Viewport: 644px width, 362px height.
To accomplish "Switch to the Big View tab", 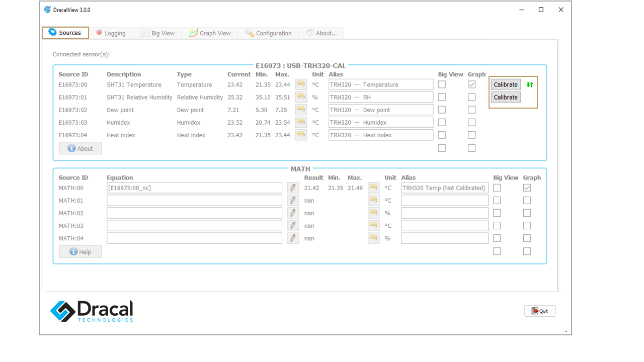I will (x=158, y=33).
